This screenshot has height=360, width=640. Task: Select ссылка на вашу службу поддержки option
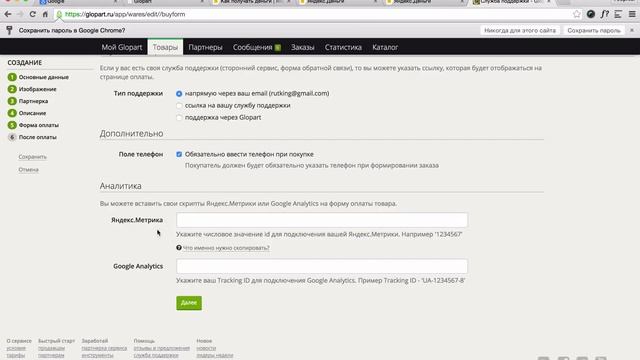pos(179,106)
